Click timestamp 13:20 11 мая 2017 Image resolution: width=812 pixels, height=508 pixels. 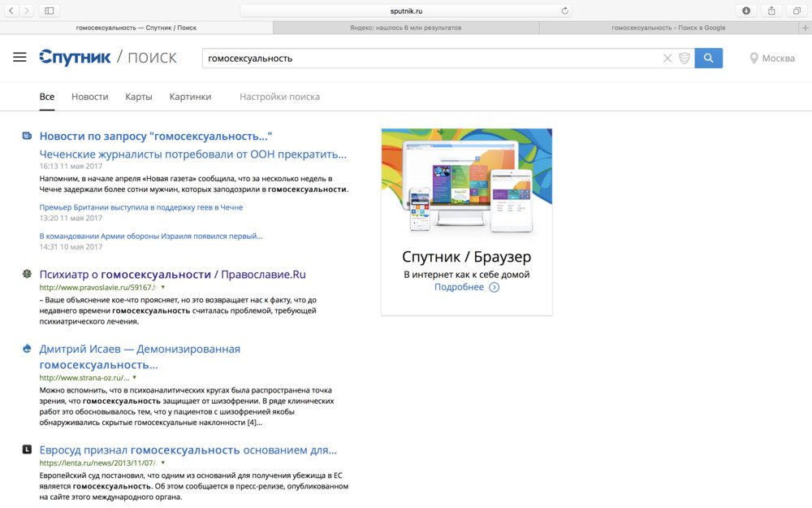click(x=71, y=218)
